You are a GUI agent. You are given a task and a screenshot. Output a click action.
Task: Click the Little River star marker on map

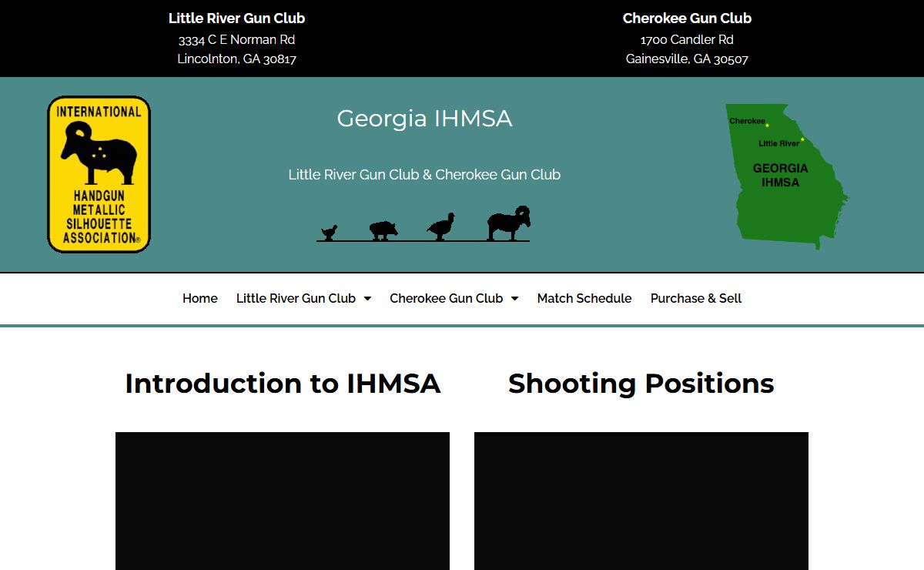(802, 139)
